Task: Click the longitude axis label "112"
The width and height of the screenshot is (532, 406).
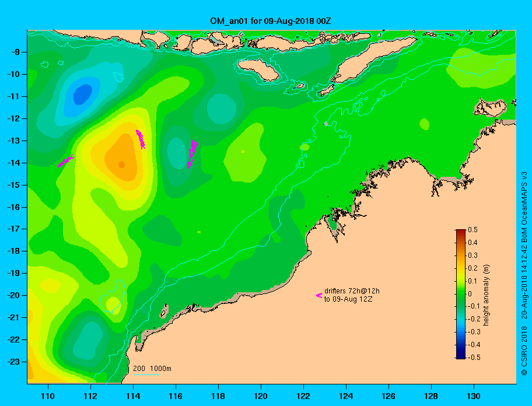Action: point(90,396)
